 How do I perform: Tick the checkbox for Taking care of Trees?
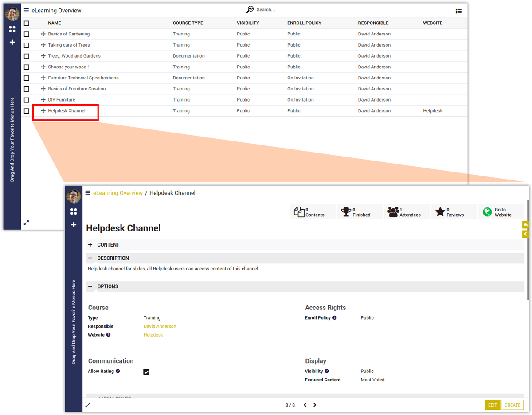point(27,45)
